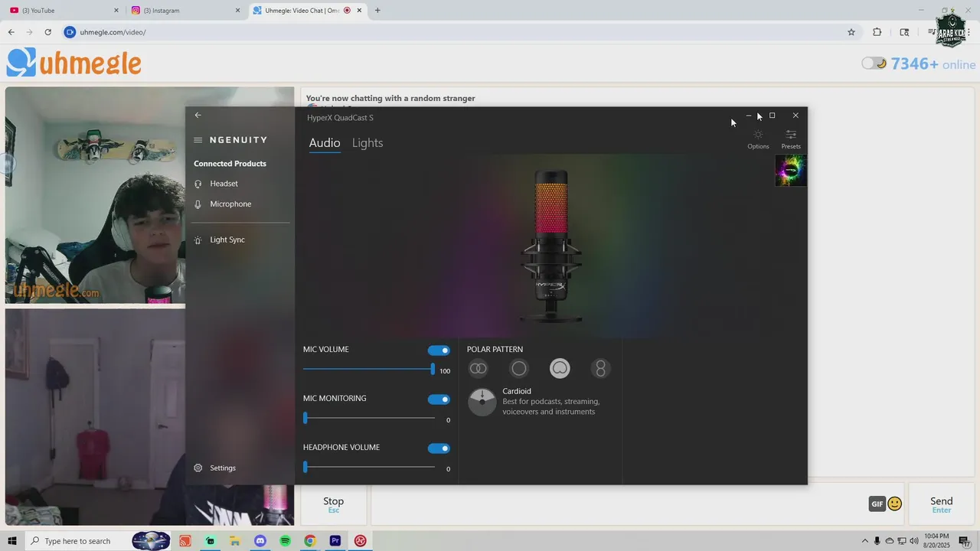The image size is (980, 551).
Task: Select the Cardioid polar pattern
Action: [x=560, y=369]
